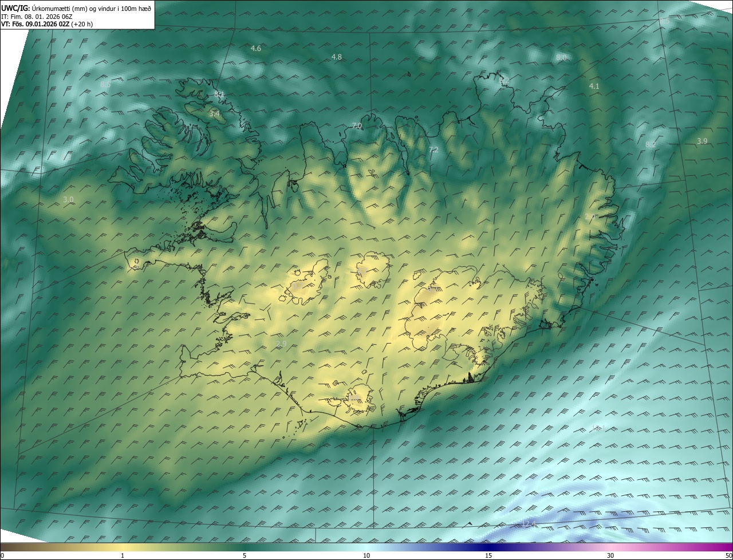Click the 3.9 value on the map
Viewport: 733px width, 560px height.
click(x=702, y=141)
